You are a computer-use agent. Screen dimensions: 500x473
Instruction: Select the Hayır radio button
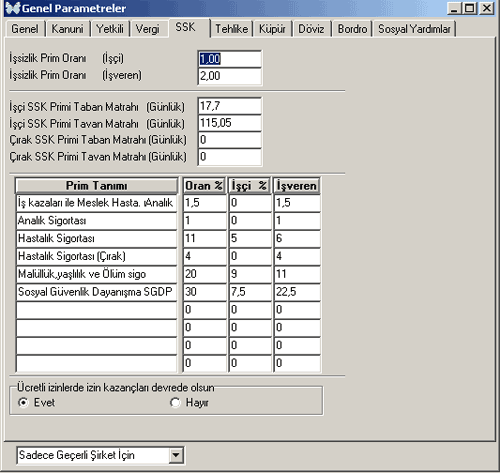pyautogui.click(x=175, y=403)
